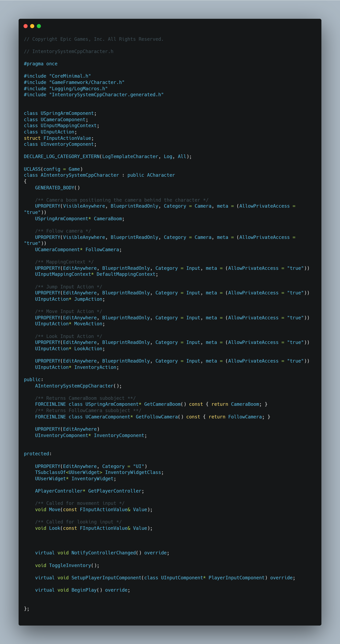Click the "CoreMinimal.h" include string
The height and width of the screenshot is (644, 340).
(70, 76)
